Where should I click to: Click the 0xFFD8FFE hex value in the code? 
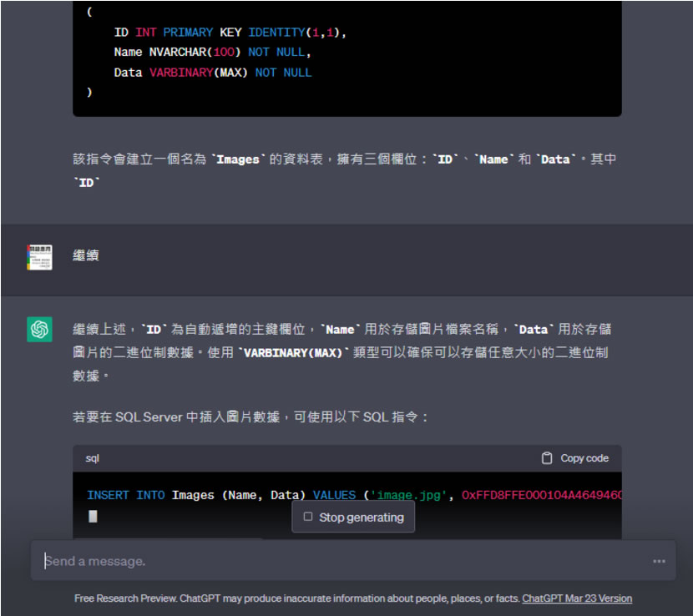pos(541,495)
